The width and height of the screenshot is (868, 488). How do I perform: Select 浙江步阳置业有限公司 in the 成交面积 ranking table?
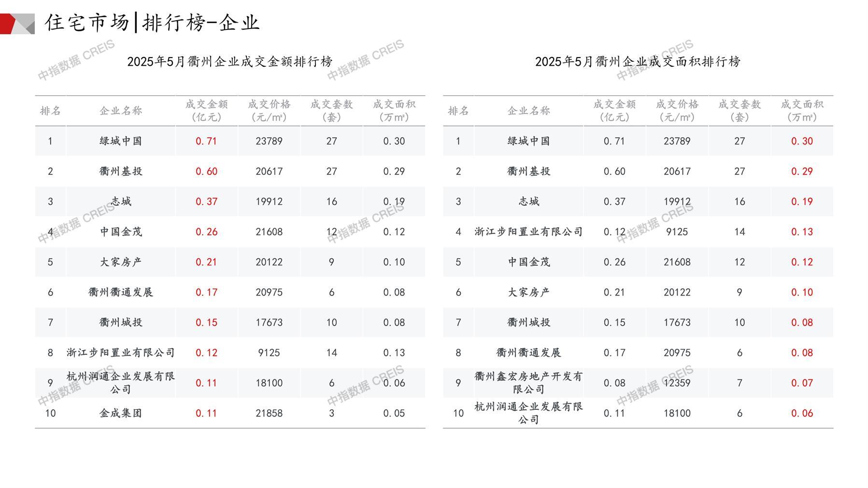[528, 232]
